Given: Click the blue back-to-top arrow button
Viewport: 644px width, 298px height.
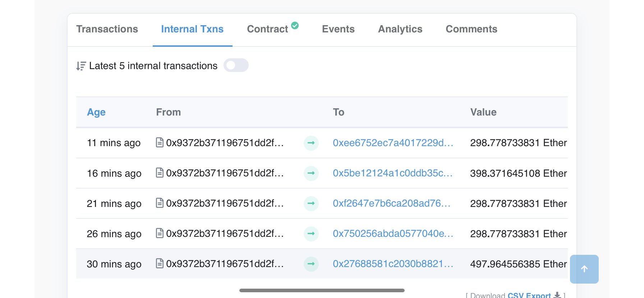Looking at the screenshot, I should tap(584, 269).
